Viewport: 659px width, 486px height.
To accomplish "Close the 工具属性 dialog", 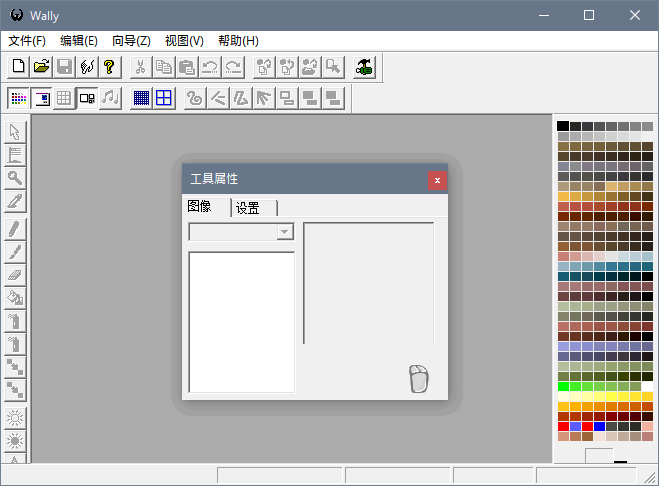I will (437, 180).
